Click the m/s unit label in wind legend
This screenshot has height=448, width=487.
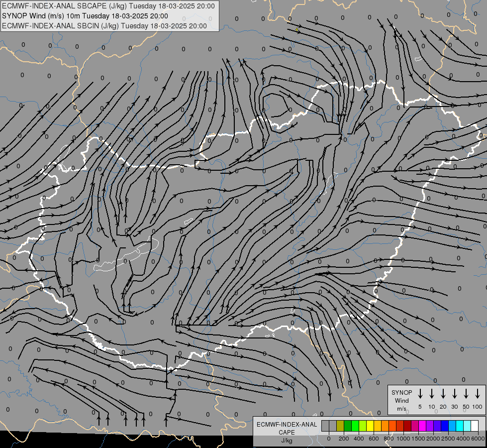click(x=401, y=409)
